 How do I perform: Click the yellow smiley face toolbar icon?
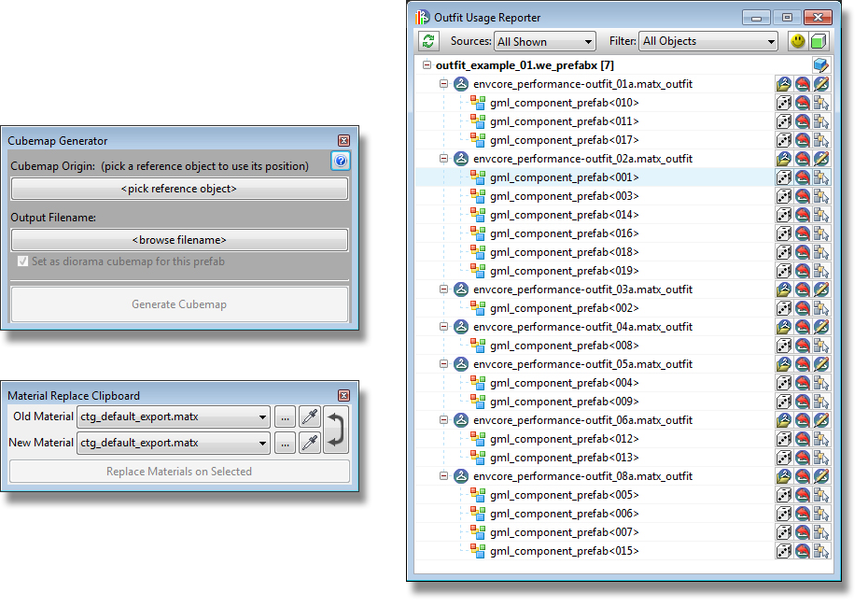[x=797, y=41]
